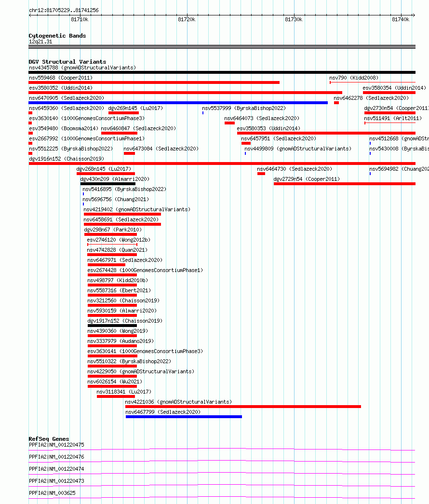Click the nsv4345788 gnomADStructuralVariants label
Screen dimensions: 429x504
(82, 68)
